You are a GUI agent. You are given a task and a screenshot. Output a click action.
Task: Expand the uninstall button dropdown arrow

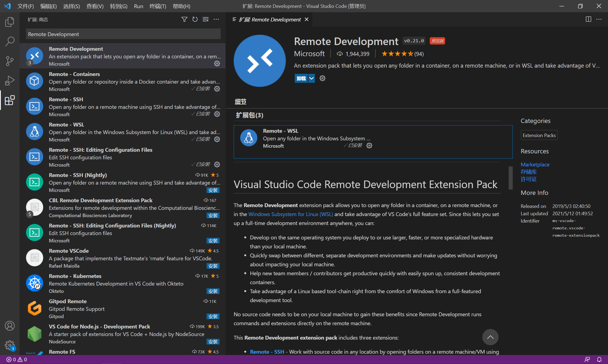coord(312,78)
